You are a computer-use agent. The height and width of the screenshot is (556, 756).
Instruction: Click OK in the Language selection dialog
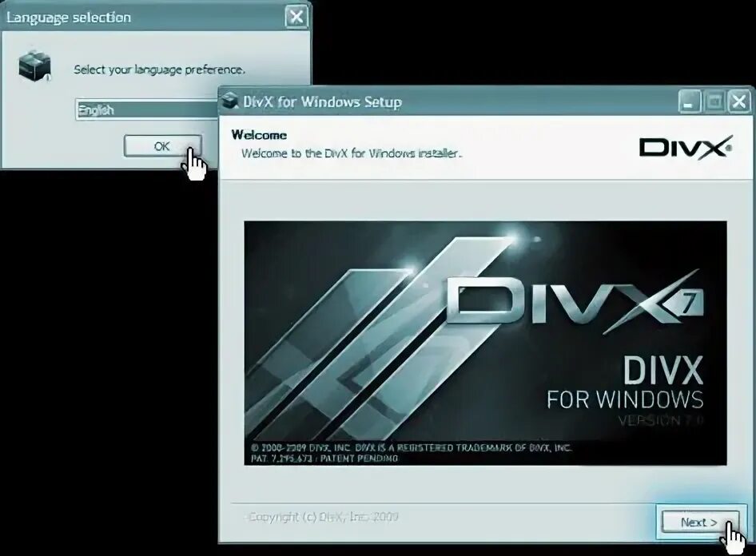162,146
